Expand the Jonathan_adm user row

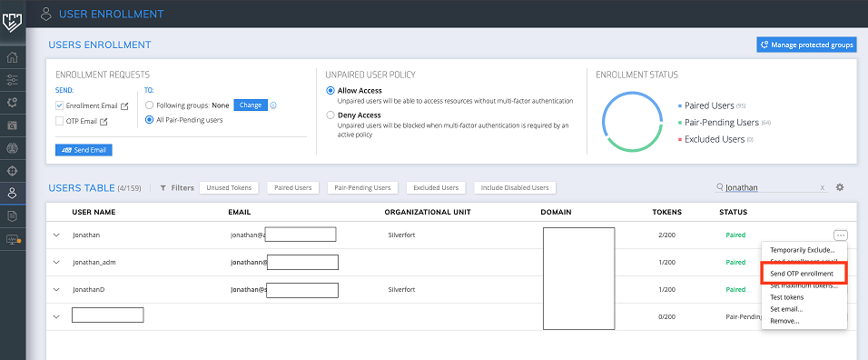pyautogui.click(x=56, y=262)
